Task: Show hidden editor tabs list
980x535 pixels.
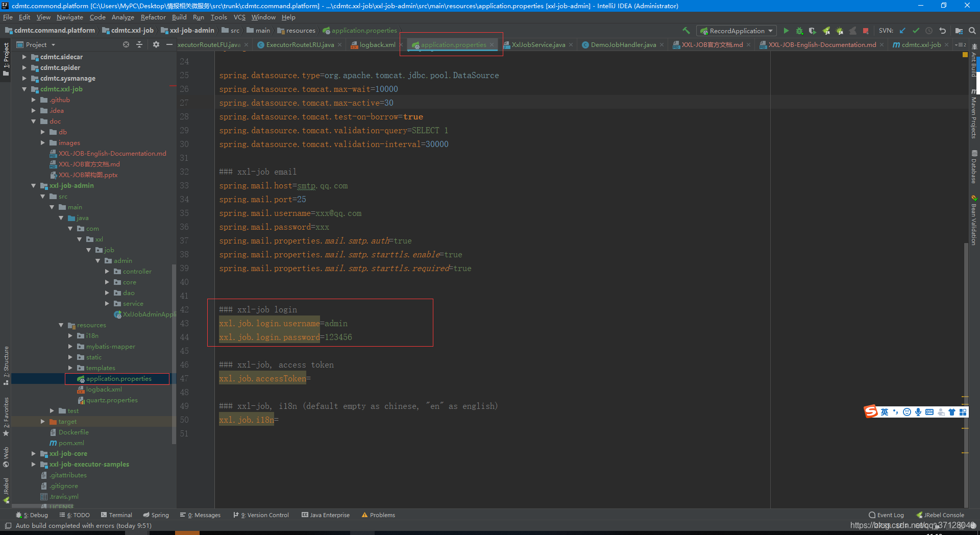Action: coord(961,44)
